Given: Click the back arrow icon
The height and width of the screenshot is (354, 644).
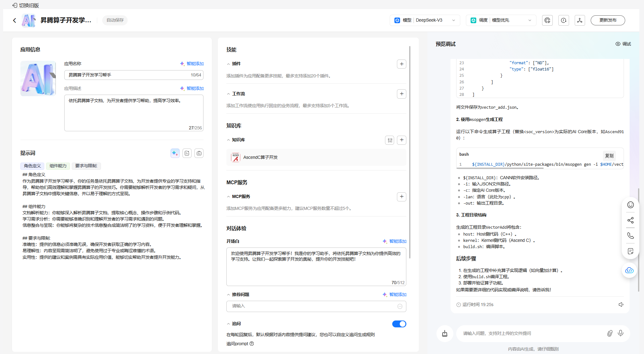Looking at the screenshot, I should pos(14,20).
